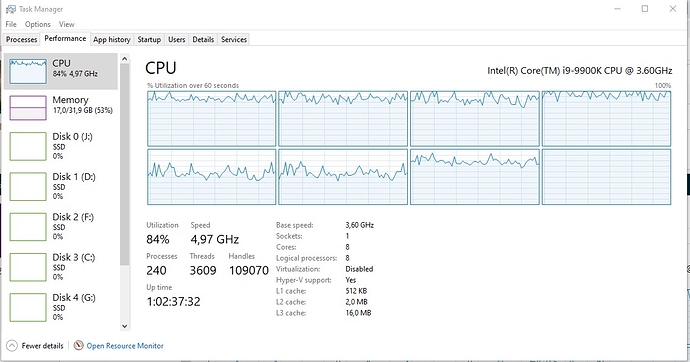Select Disk 4 (G:) graph icon
This screenshot has width=690, height=362.
tap(28, 307)
